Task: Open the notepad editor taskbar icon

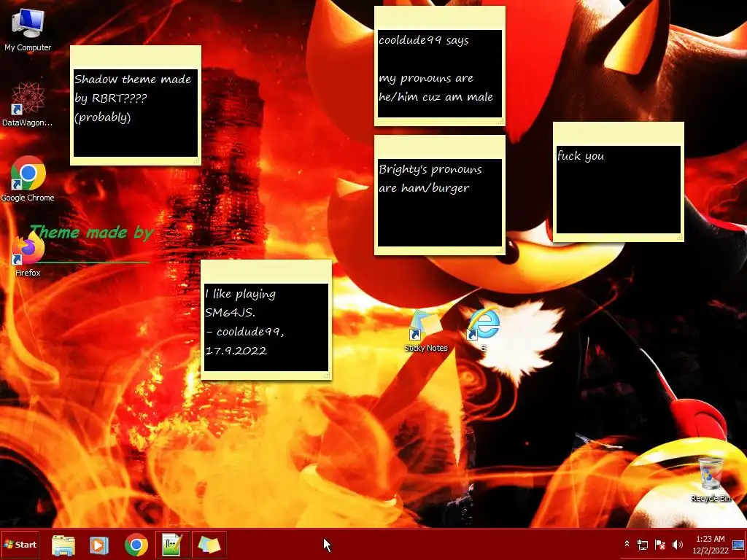Action: (x=172, y=544)
